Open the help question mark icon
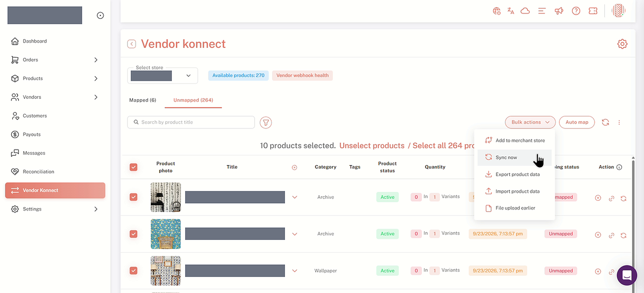Viewport: 644px width, 293px height. coord(576,11)
